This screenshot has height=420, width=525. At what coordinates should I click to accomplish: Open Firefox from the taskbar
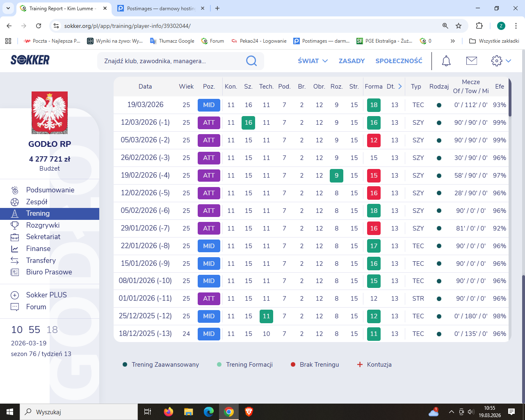tap(168, 412)
